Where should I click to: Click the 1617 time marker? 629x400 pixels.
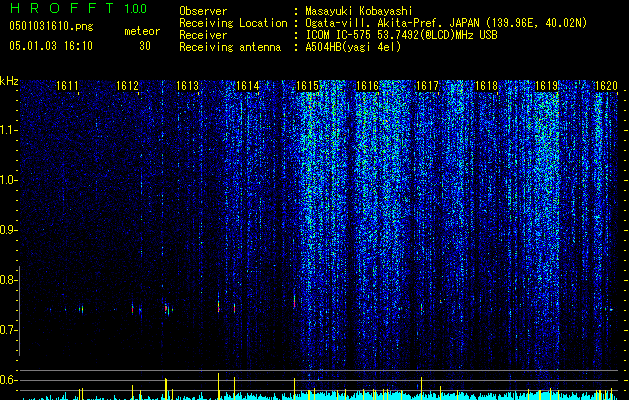pos(427,86)
